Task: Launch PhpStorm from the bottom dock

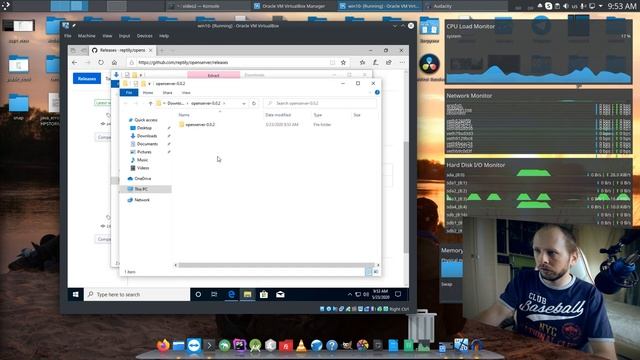Action: pyautogui.click(x=240, y=346)
